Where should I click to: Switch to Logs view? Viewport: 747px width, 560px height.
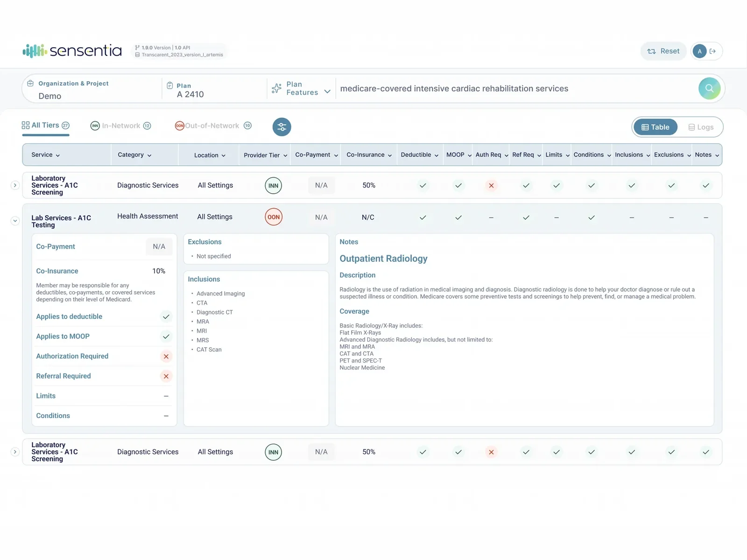point(701,127)
